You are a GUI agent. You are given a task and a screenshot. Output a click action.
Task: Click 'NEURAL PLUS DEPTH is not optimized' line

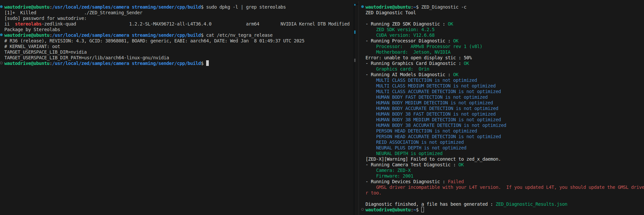(x=421, y=148)
